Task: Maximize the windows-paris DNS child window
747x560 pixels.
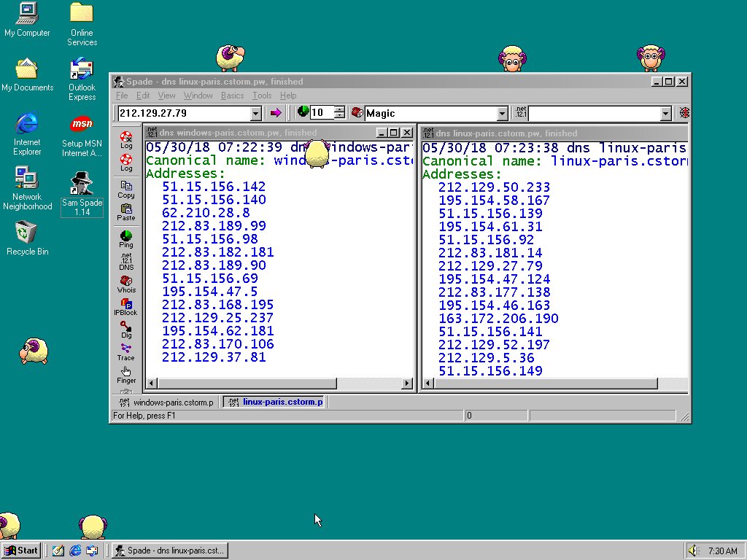Action: pyautogui.click(x=393, y=133)
